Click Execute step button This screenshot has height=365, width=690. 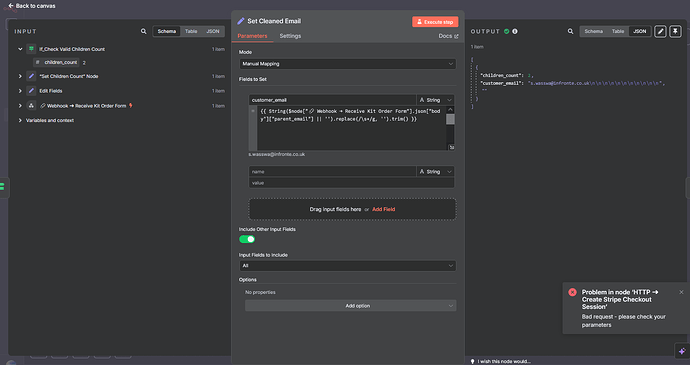coord(435,22)
